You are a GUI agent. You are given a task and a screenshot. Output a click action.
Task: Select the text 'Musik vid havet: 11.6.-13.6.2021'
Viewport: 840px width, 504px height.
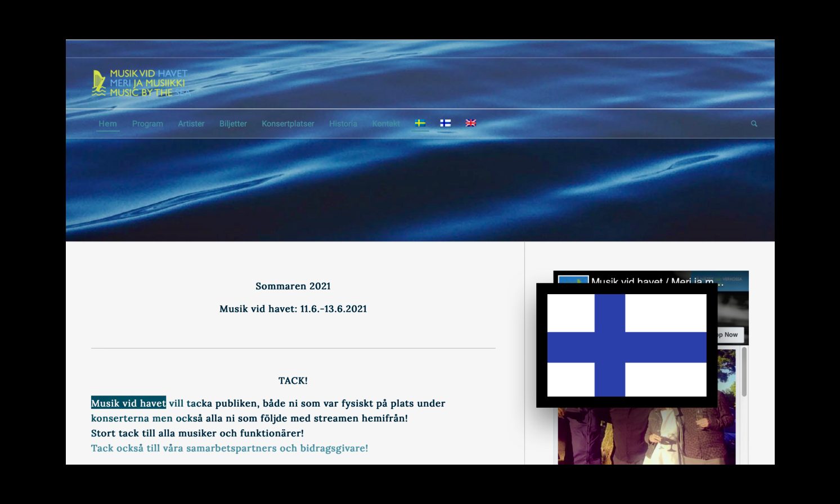(293, 308)
